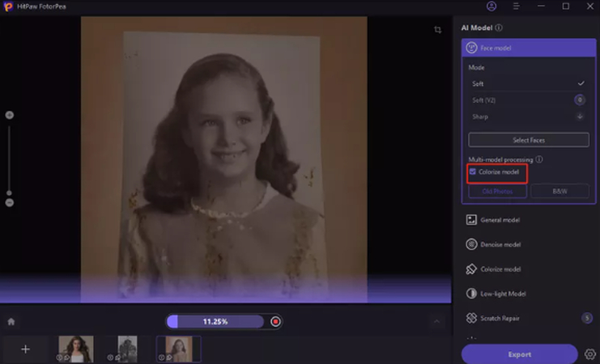Open the hamburger menu in title bar
This screenshot has width=600, height=364.
point(517,6)
